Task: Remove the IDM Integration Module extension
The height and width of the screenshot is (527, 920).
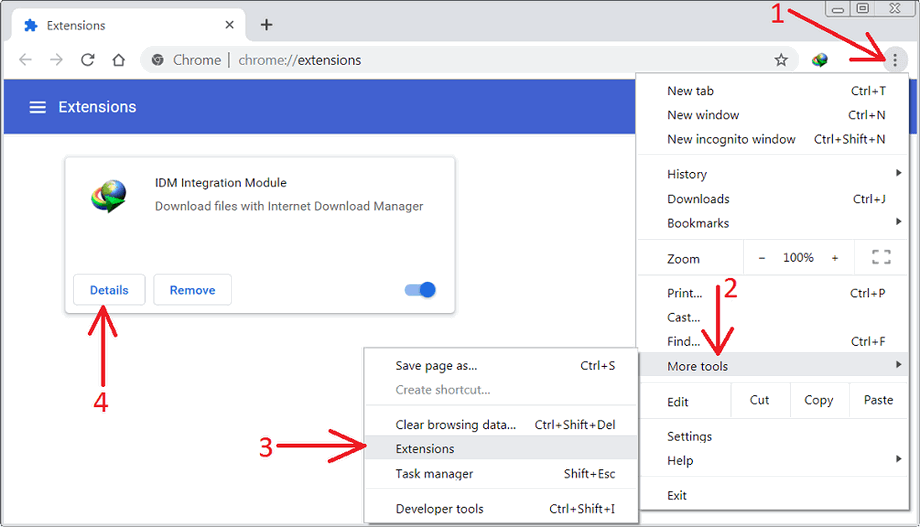Action: (192, 290)
